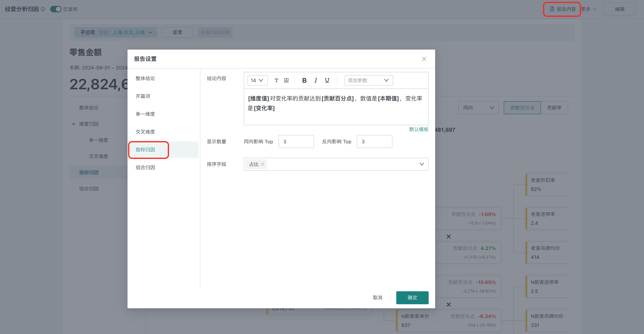The image size is (644, 334).
Task: Toggle bold formatting in the conclusion editor
Action: click(304, 80)
